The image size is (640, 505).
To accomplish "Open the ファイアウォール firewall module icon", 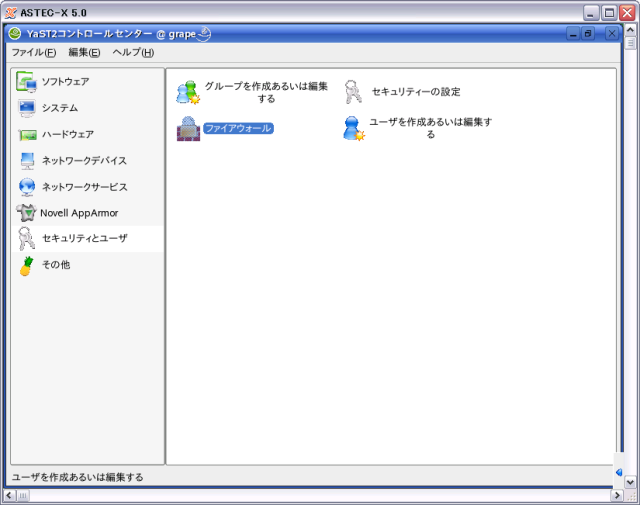I will pyautogui.click(x=187, y=129).
